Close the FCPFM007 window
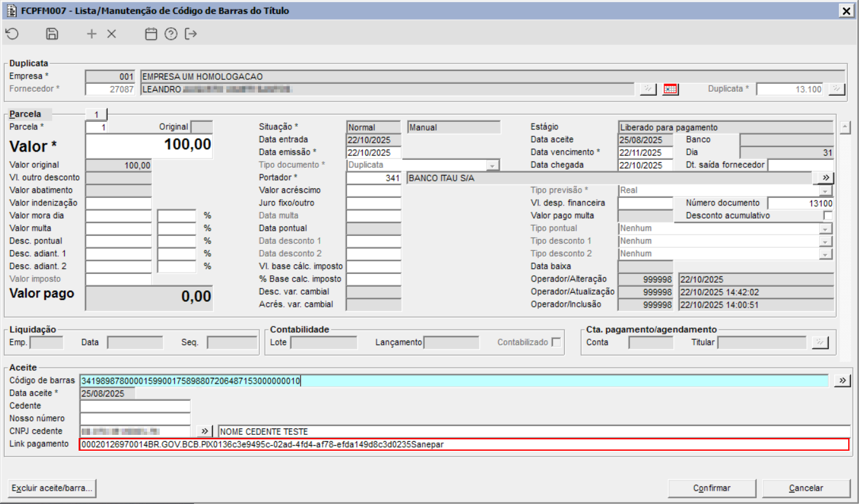 pos(845,11)
